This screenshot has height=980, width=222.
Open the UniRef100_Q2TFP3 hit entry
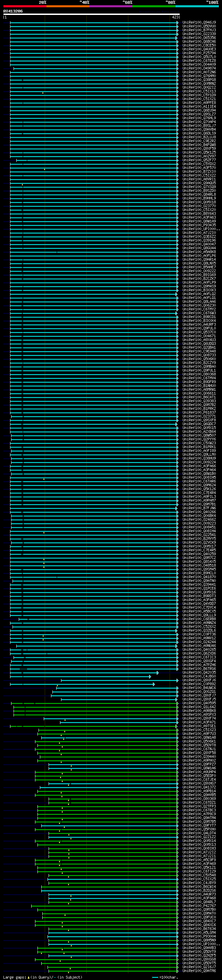[x=199, y=807]
